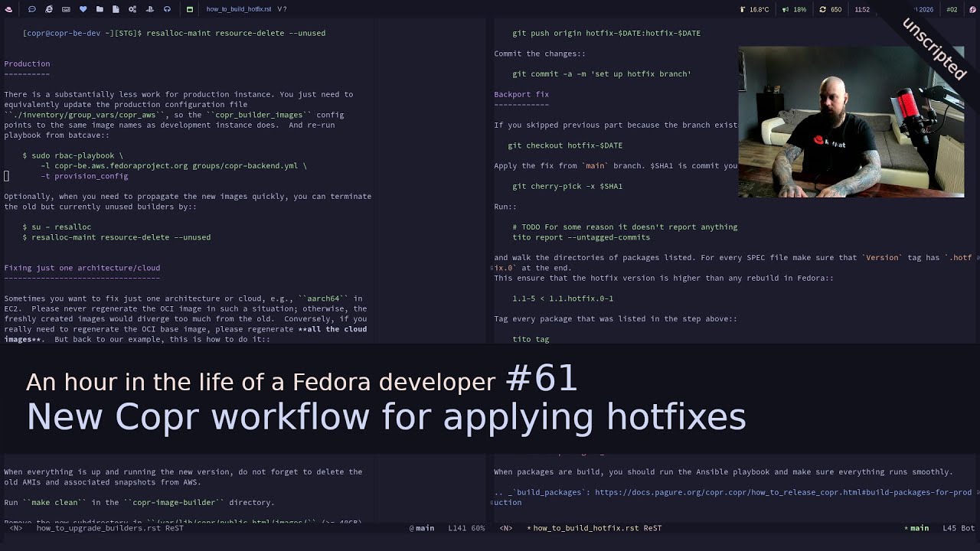Select the green terminal window icon

tap(190, 9)
